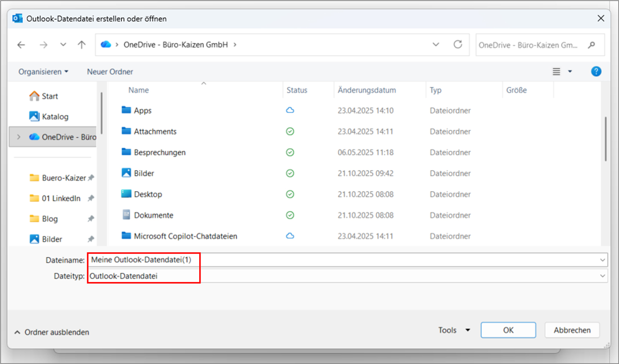
Task: Click the green sync checkmark beside Bilder
Action: (290, 173)
